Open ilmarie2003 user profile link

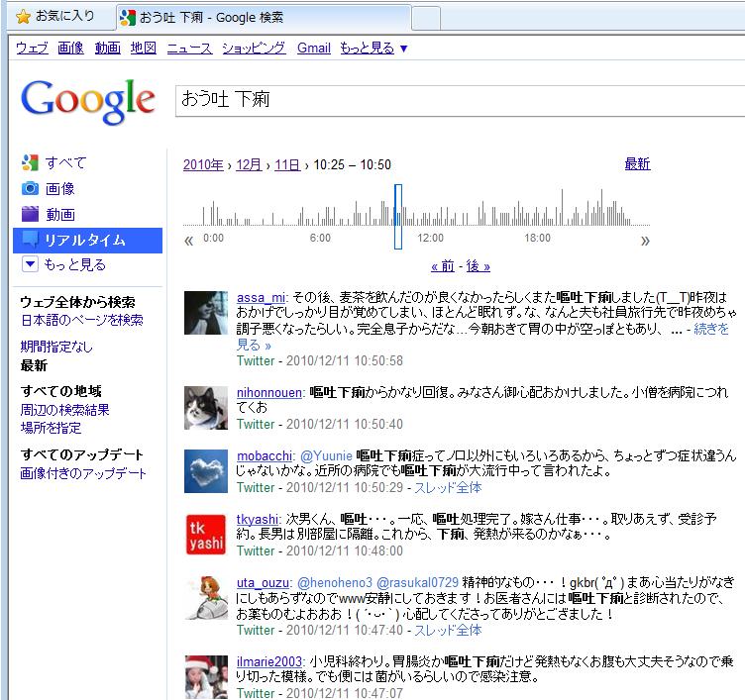point(269,661)
